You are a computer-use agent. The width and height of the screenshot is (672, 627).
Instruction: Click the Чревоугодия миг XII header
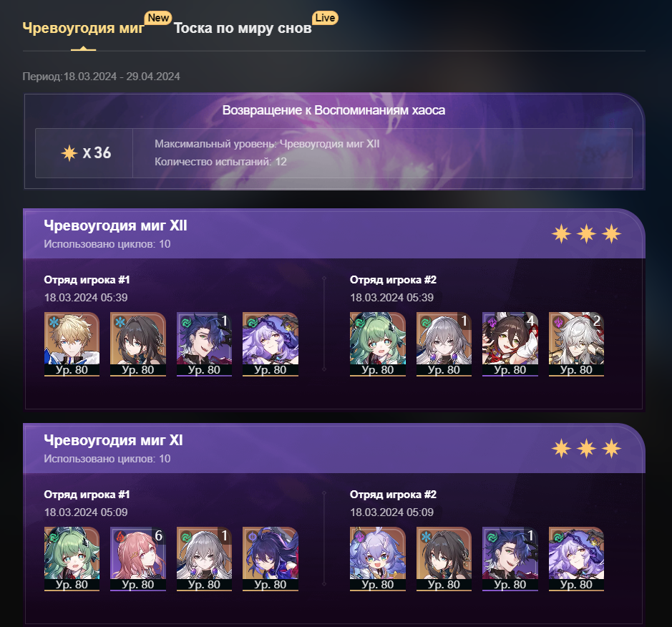click(x=116, y=225)
